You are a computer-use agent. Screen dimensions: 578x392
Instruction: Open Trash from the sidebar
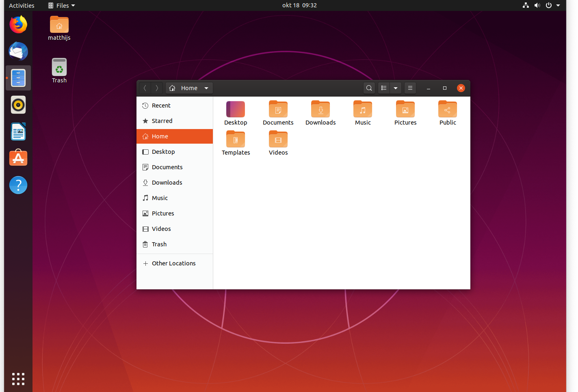point(159,244)
